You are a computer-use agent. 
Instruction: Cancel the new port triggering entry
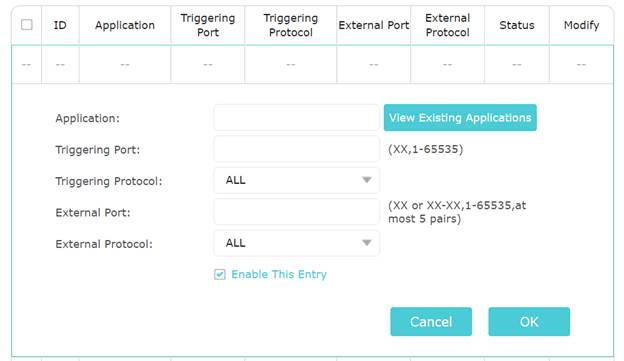(x=431, y=322)
